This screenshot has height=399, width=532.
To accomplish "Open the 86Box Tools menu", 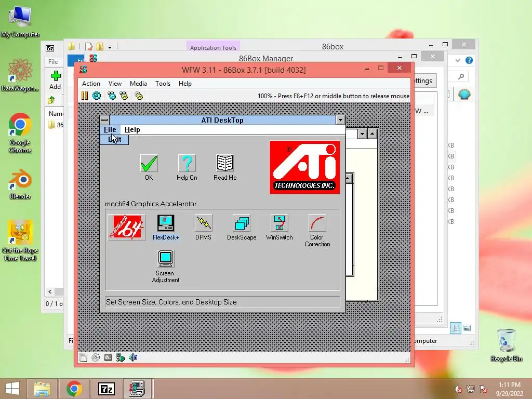I will pos(163,84).
